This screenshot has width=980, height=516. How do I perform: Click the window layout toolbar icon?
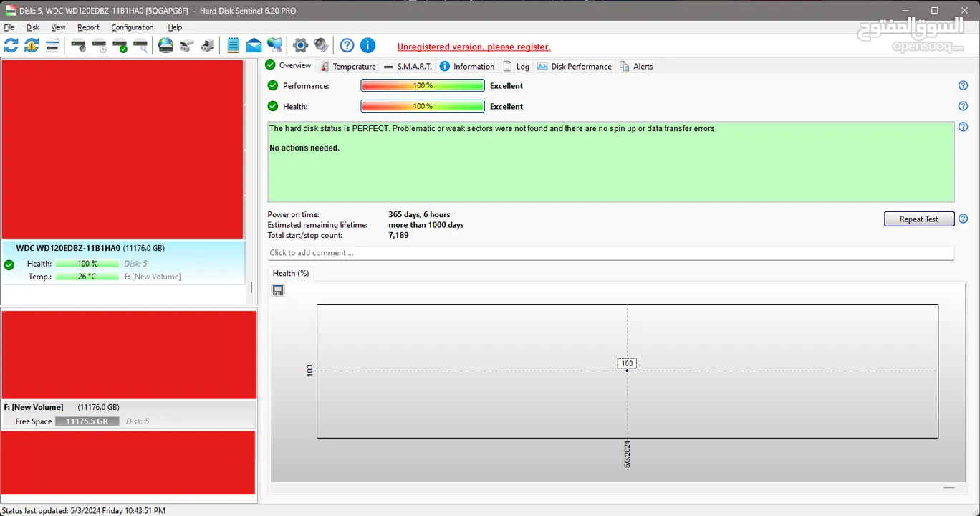[x=52, y=46]
